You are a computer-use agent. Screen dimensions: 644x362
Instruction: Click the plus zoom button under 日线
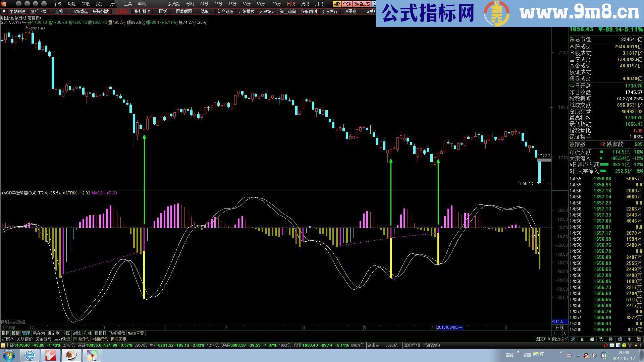(x=554, y=333)
